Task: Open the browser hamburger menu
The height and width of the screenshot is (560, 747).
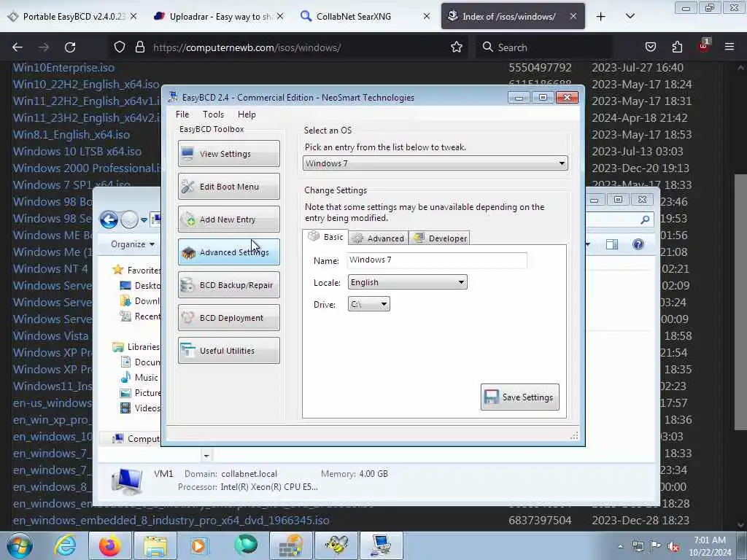Action: [729, 47]
